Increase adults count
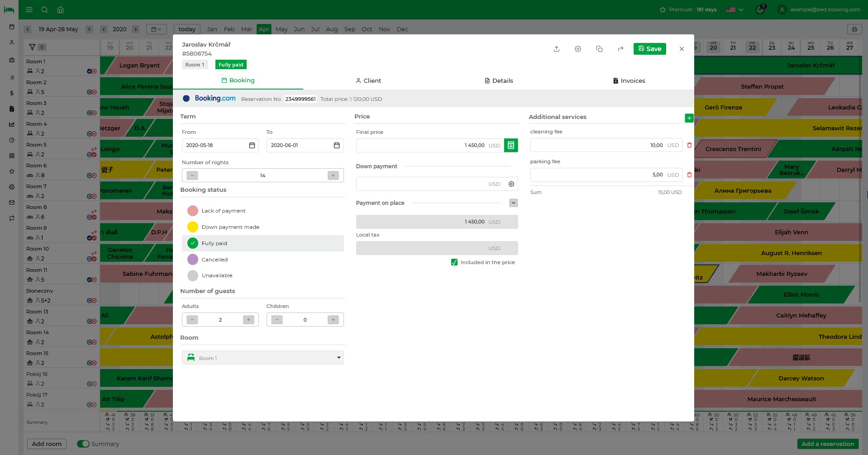Screen dimensions: 868x455 [x=248, y=320]
